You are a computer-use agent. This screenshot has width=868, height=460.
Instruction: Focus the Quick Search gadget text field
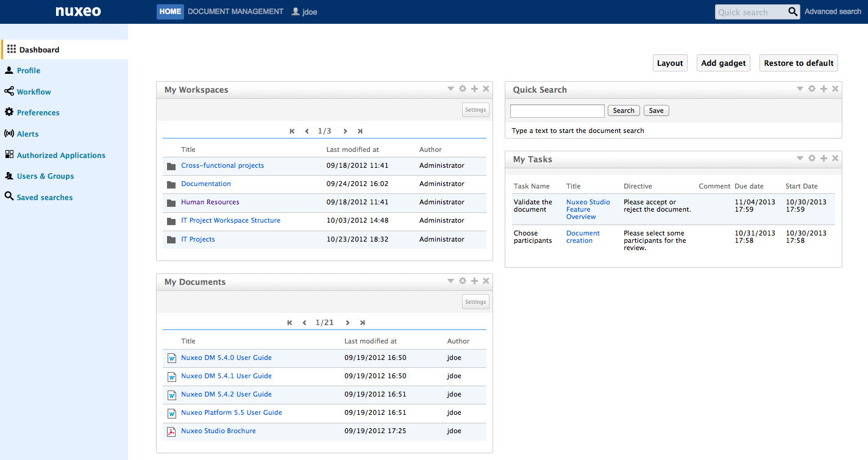[x=557, y=111]
